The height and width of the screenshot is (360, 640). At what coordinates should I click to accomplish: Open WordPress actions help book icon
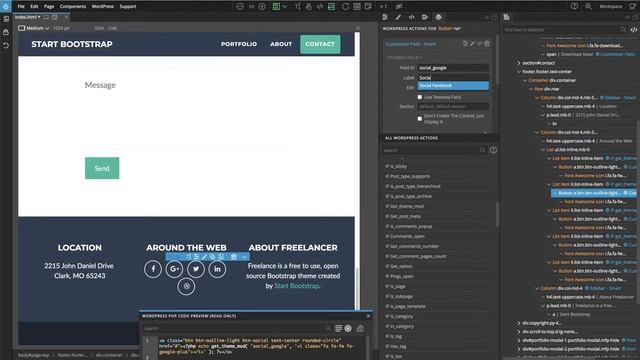pyautogui.click(x=493, y=150)
